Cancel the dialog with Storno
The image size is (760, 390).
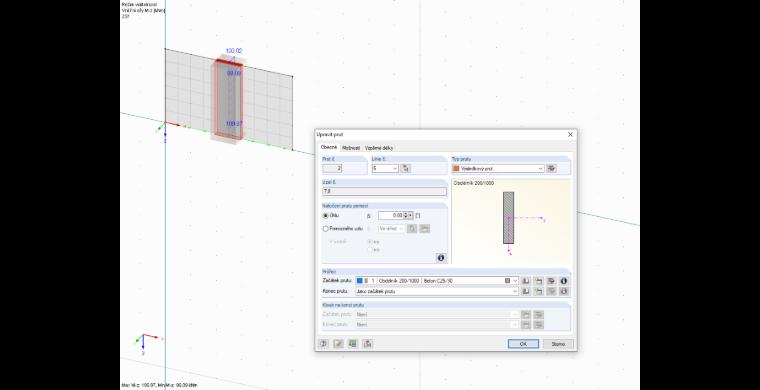pyautogui.click(x=558, y=343)
